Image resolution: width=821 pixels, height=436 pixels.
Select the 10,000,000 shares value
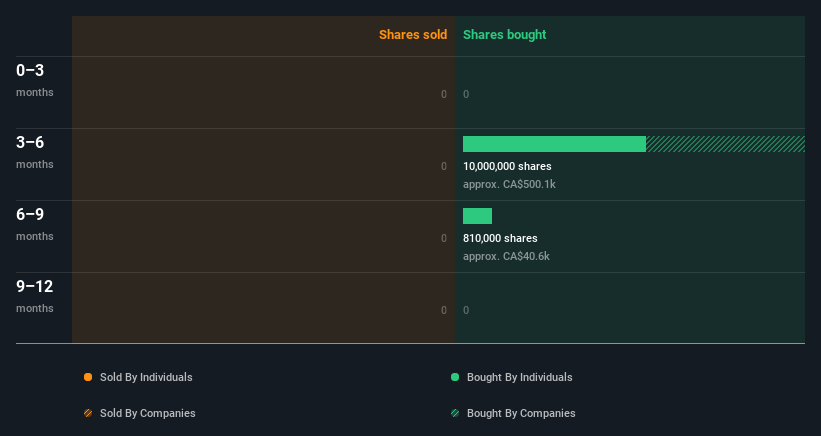507,166
